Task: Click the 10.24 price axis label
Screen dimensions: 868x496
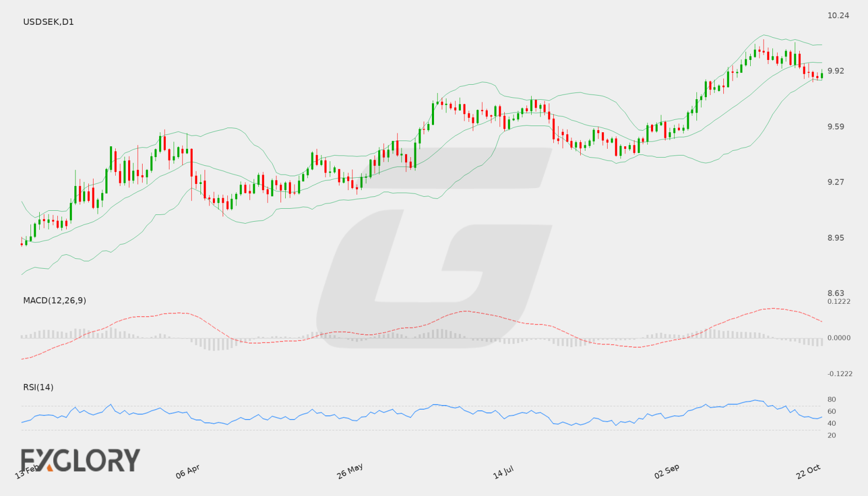Action: click(x=838, y=16)
